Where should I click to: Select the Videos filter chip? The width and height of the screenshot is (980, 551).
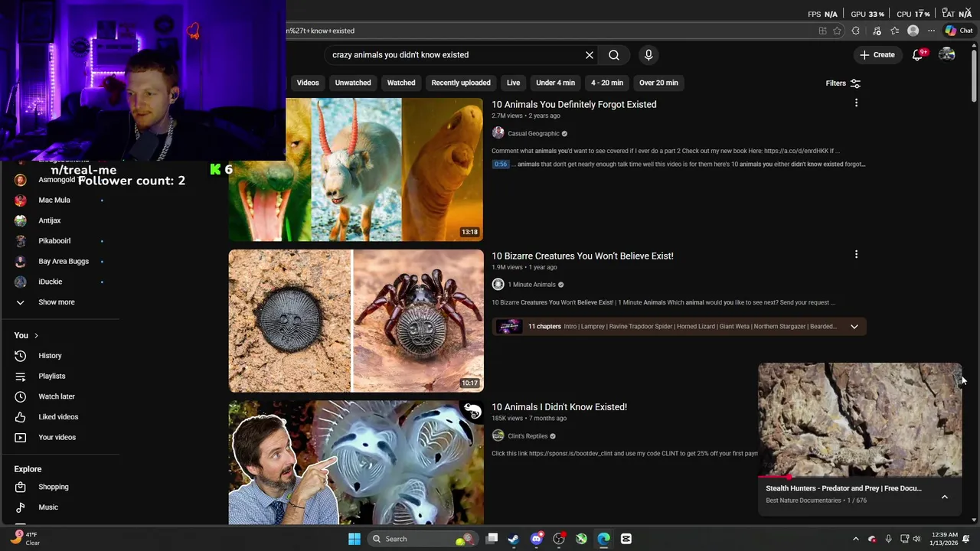pos(308,83)
